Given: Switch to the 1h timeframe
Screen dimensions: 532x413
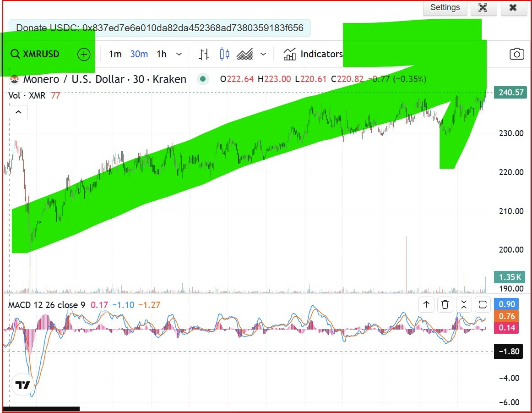Looking at the screenshot, I should click(x=162, y=54).
